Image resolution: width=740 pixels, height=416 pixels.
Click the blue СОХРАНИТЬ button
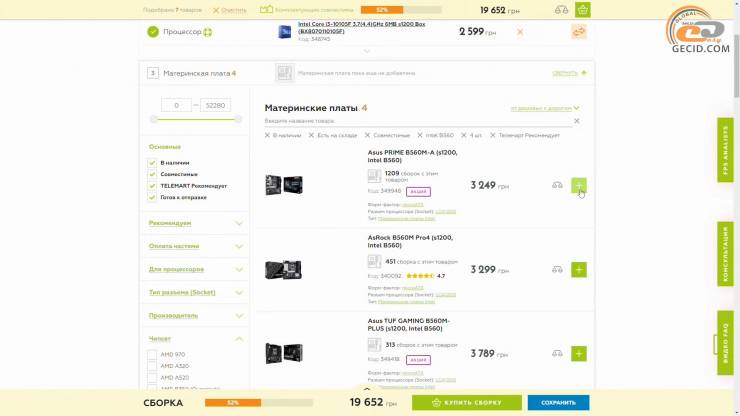pos(558,403)
